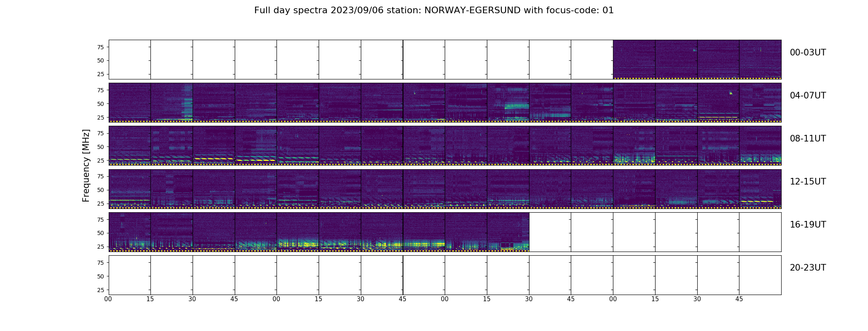Click the last spectrogram panel in the 00-03UT row

point(760,60)
